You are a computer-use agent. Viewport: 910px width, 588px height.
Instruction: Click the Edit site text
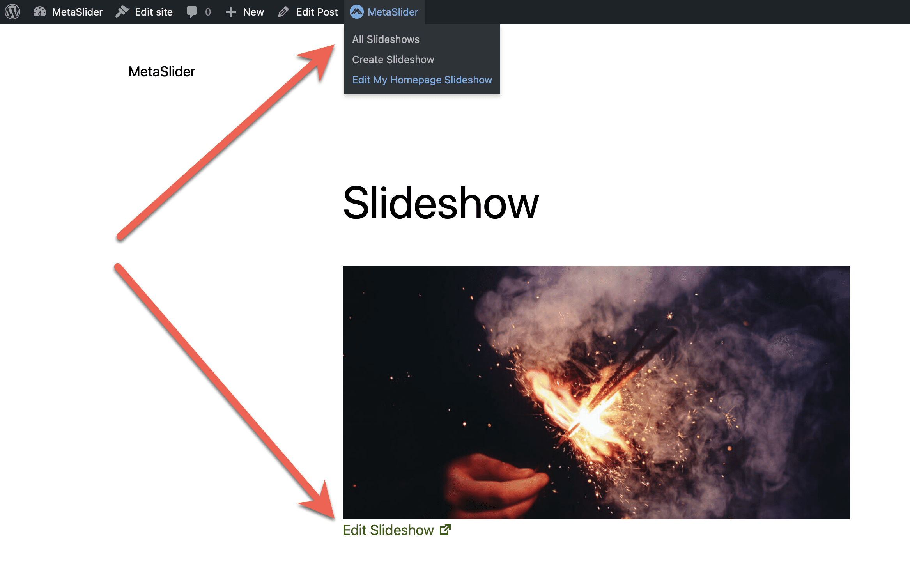pyautogui.click(x=154, y=12)
